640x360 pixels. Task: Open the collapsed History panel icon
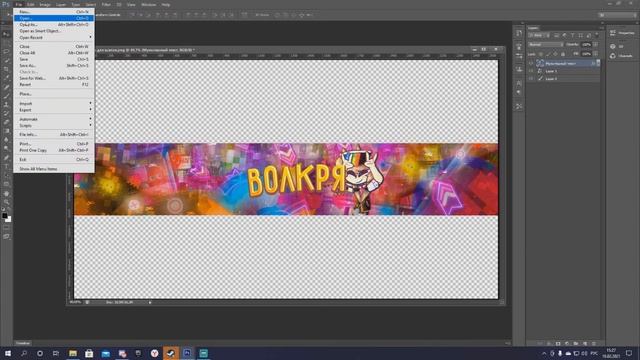[x=519, y=33]
